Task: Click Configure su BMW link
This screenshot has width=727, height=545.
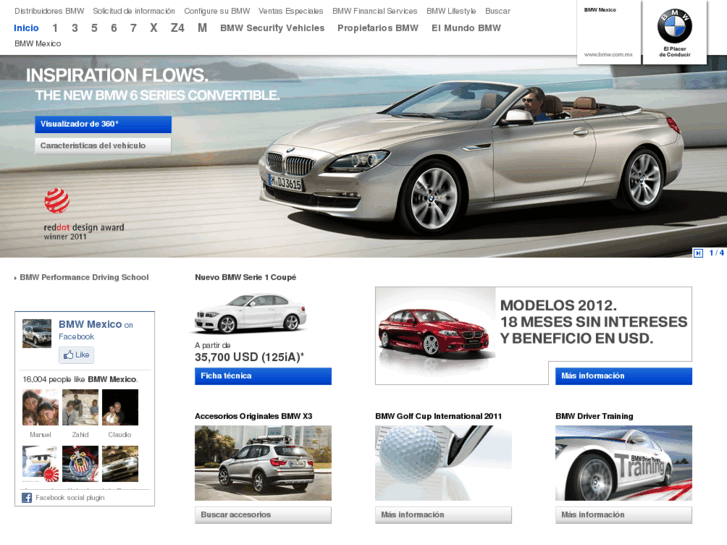Action: pyautogui.click(x=217, y=11)
